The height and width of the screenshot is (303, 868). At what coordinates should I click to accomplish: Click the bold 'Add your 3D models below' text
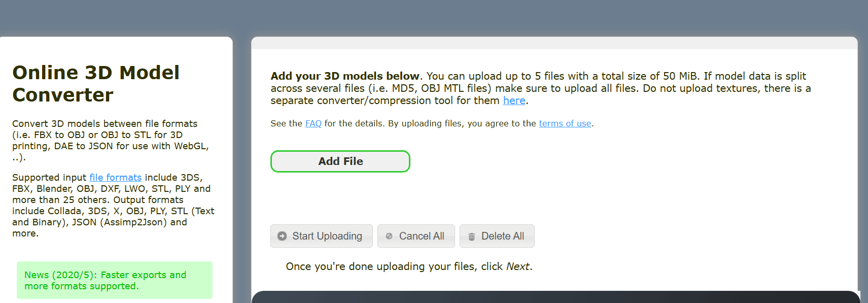(345, 76)
